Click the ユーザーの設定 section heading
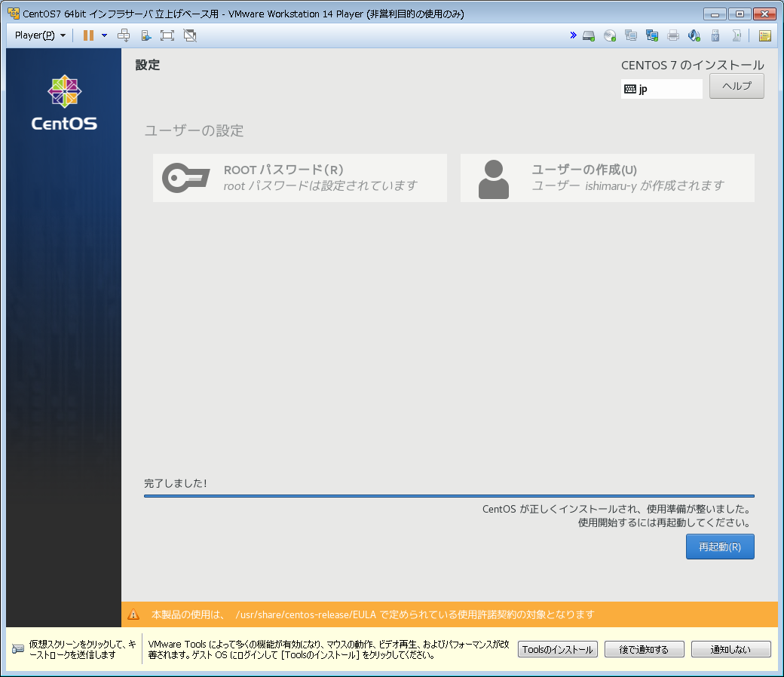784x677 pixels. (x=194, y=130)
